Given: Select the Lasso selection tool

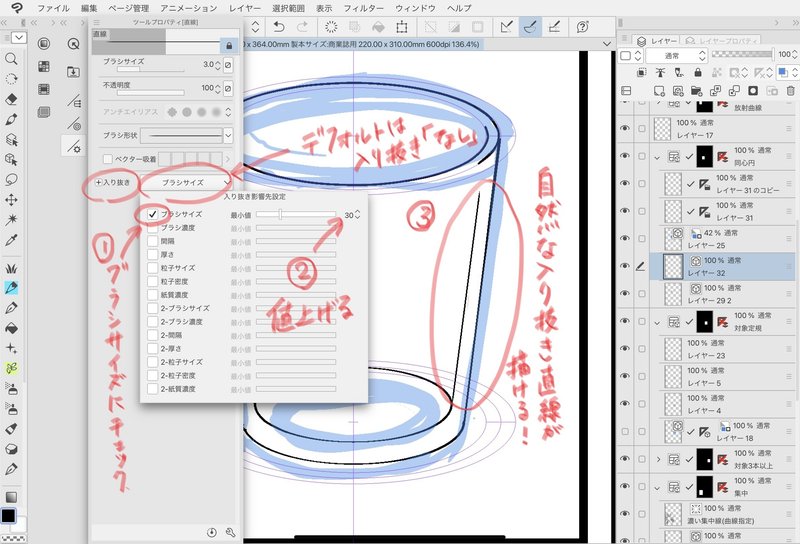Looking at the screenshot, I should pyautogui.click(x=11, y=179).
